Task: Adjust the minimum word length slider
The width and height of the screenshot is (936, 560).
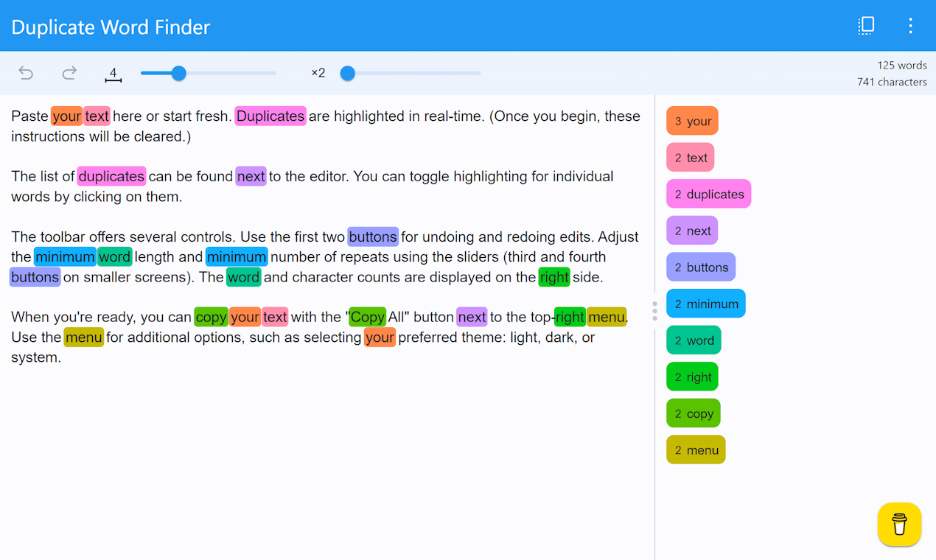Action: (x=208, y=73)
